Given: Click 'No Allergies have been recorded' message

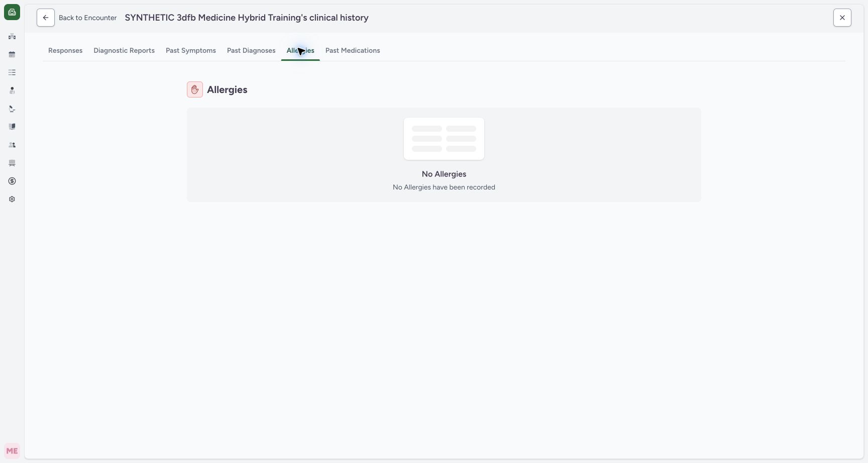Looking at the screenshot, I should pyautogui.click(x=444, y=187).
